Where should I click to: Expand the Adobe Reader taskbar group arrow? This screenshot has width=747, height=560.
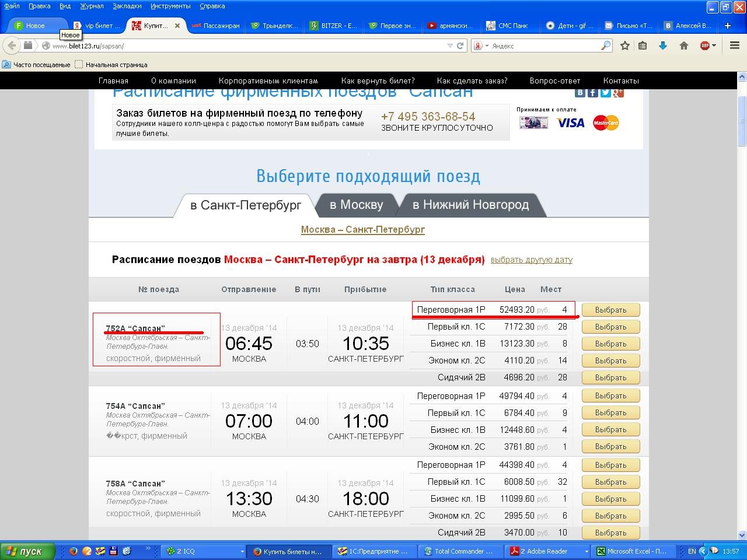pos(587,551)
